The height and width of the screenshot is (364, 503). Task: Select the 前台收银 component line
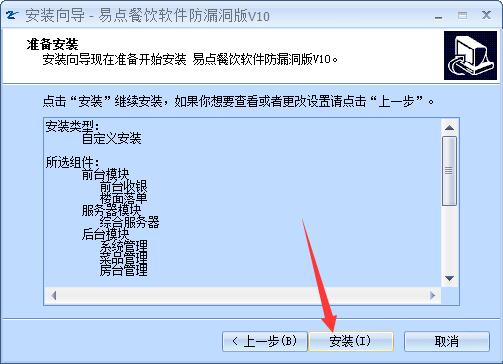[123, 187]
